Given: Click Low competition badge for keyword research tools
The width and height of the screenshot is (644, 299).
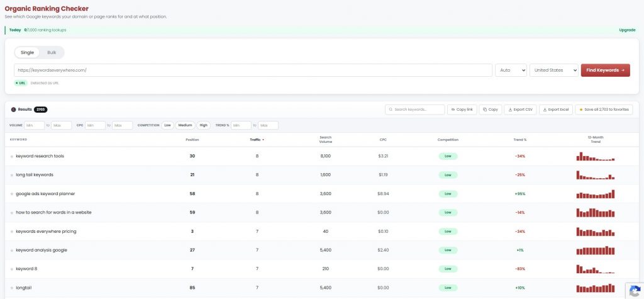Looking at the screenshot, I should click(448, 156).
